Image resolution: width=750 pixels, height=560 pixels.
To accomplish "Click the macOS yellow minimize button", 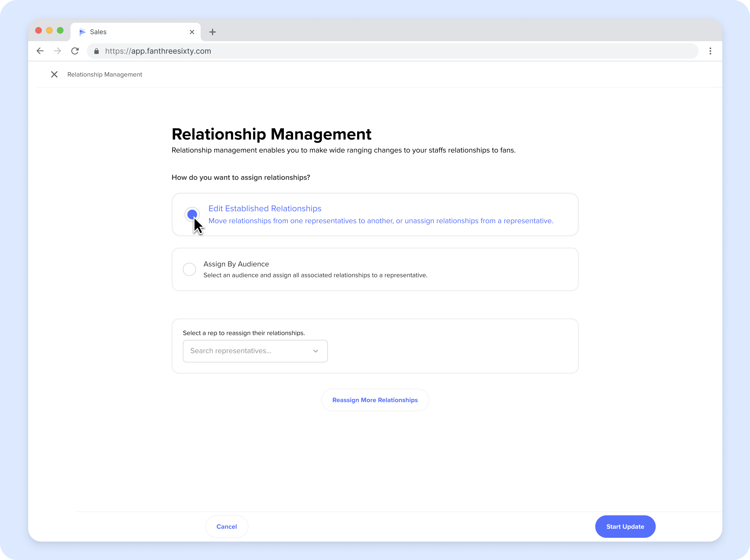I will [x=50, y=31].
